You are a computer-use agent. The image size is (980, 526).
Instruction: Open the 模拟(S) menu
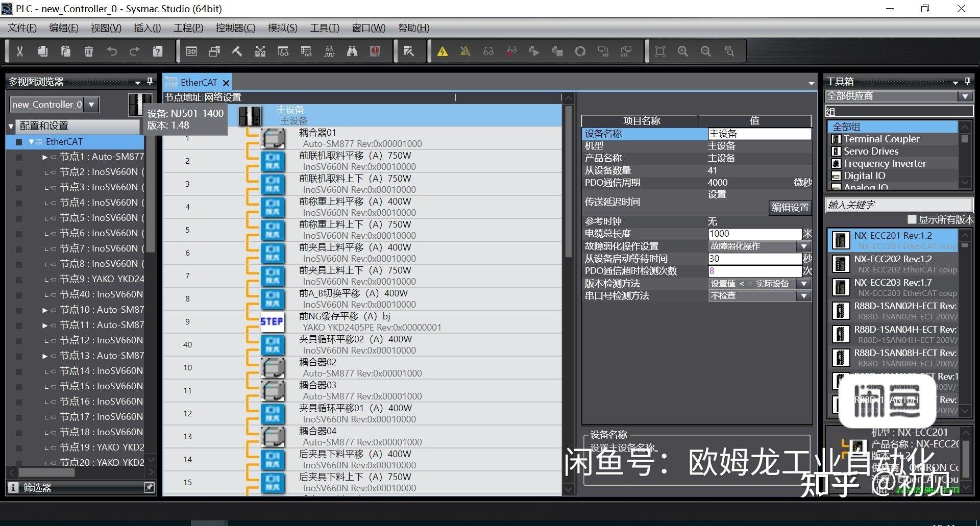[x=283, y=28]
